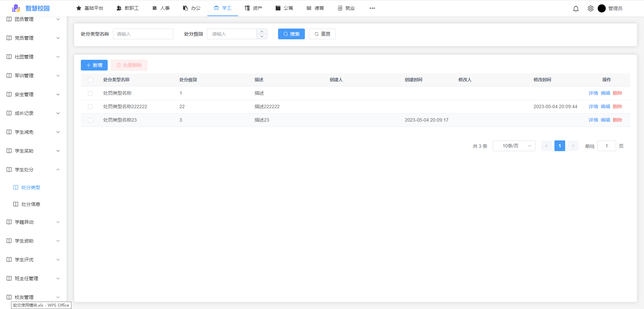The width and height of the screenshot is (644, 309).
Task: Click the increment arrow on 处分级别 stepper
Action: click(261, 32)
